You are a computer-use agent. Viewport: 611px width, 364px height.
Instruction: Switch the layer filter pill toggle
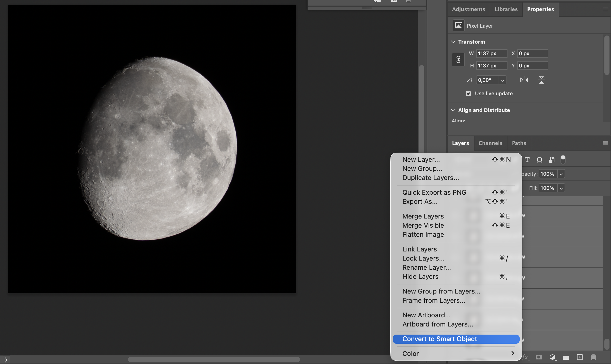(x=563, y=160)
